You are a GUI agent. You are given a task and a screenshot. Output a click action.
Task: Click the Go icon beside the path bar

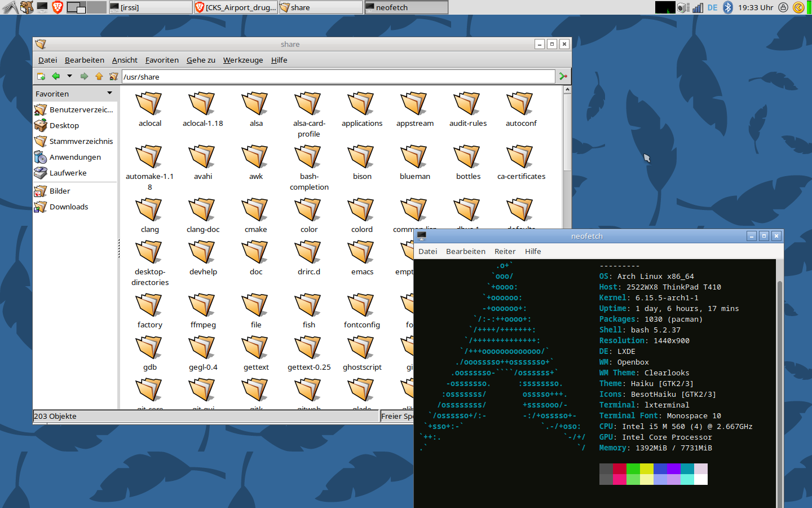(563, 76)
